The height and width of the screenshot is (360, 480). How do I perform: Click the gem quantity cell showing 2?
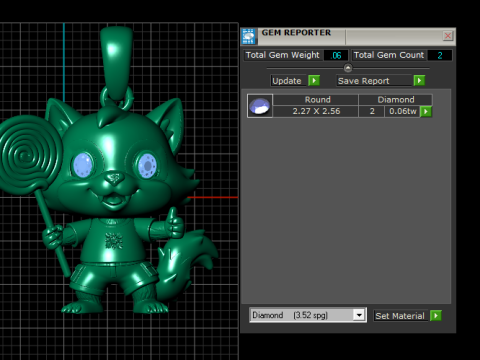[x=372, y=111]
